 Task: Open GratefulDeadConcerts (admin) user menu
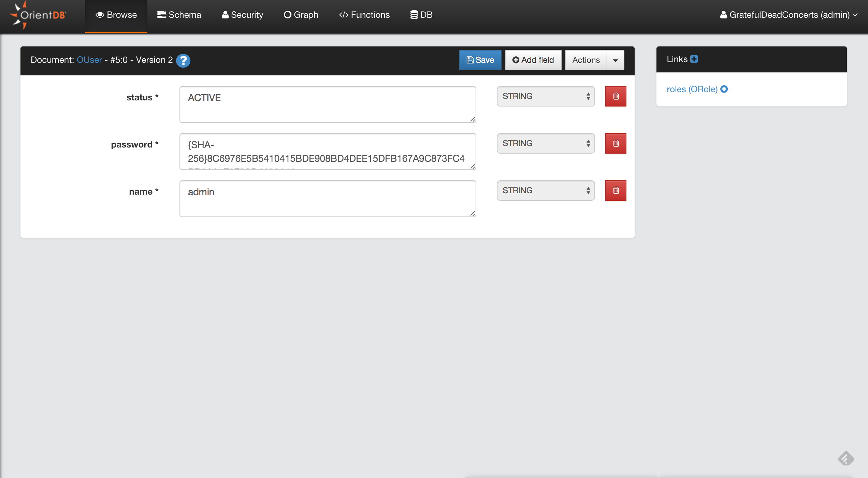(789, 15)
